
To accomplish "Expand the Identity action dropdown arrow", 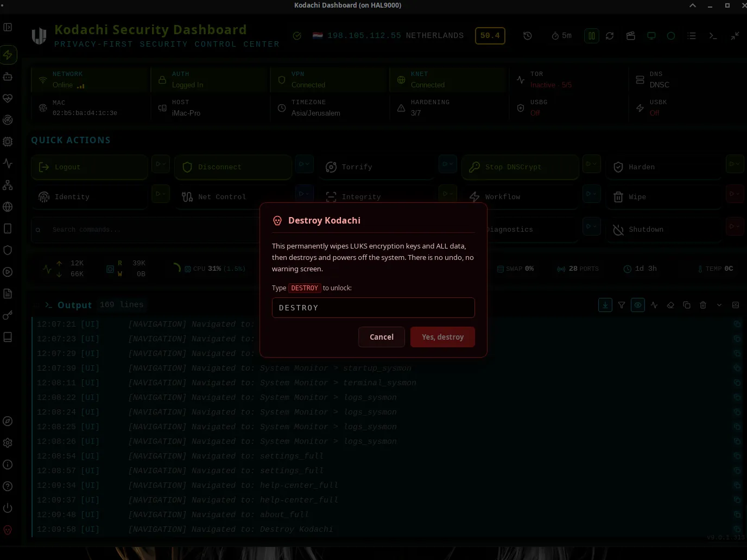I will [x=161, y=194].
